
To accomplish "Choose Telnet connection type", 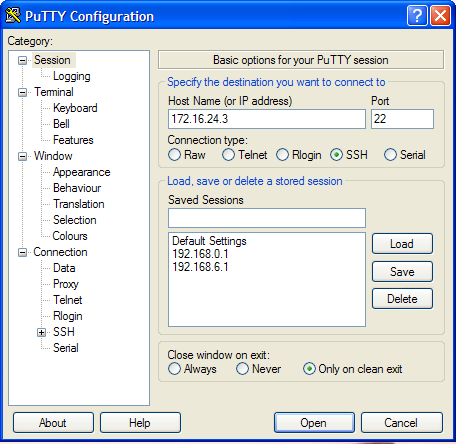I will point(228,155).
